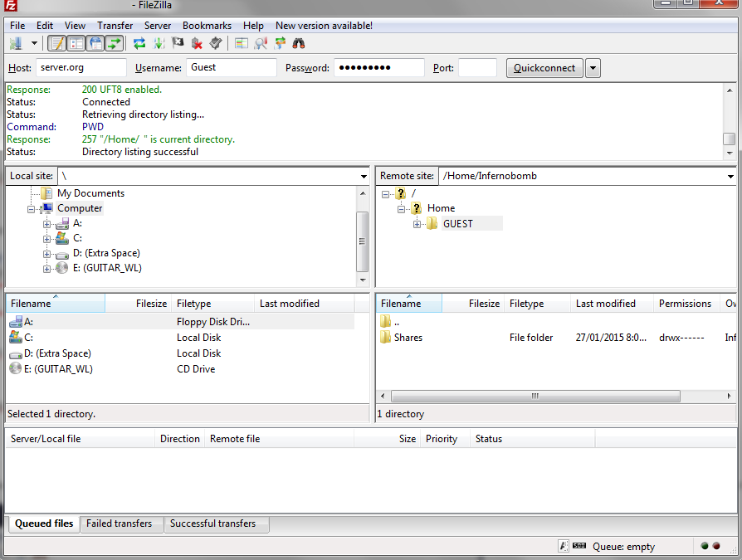Click the message log scroll down arrow
The height and width of the screenshot is (560, 742).
click(x=730, y=153)
